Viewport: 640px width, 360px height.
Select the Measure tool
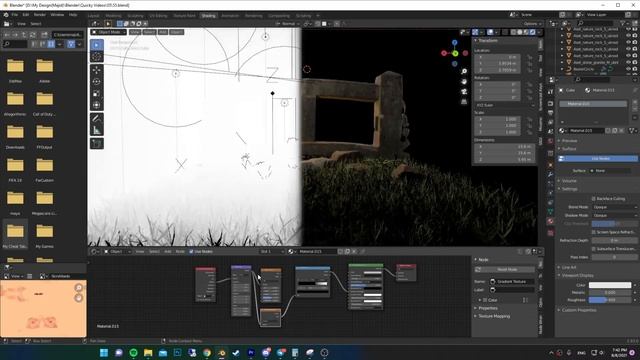click(x=97, y=131)
